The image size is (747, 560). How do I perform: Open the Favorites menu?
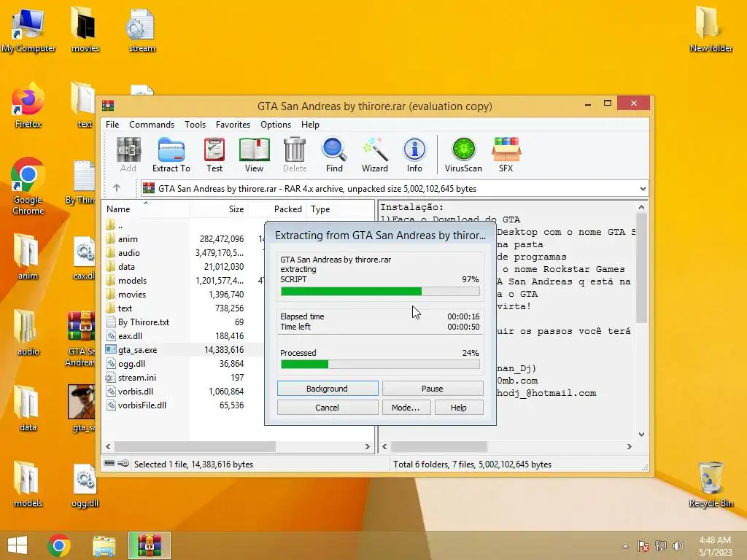[233, 124]
